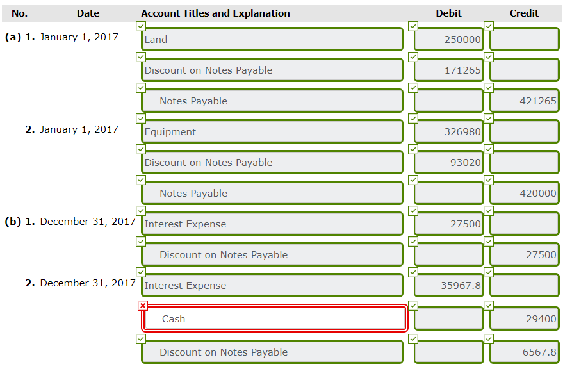
Task: Select the Equipment account title field
Action: (x=272, y=131)
